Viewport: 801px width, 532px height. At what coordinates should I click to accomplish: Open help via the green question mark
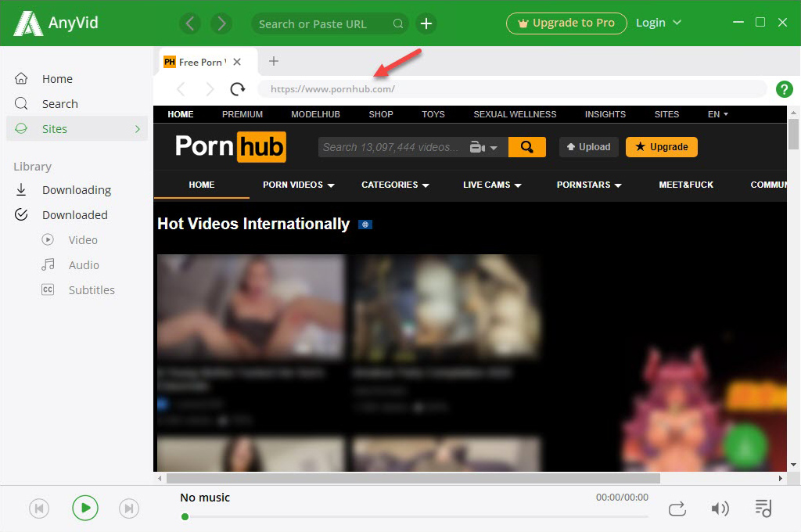pos(784,89)
